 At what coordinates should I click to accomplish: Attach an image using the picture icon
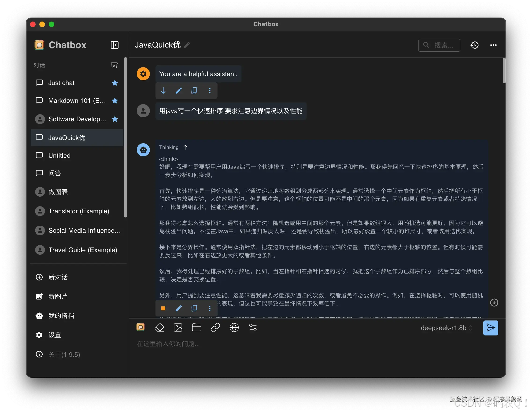click(178, 328)
